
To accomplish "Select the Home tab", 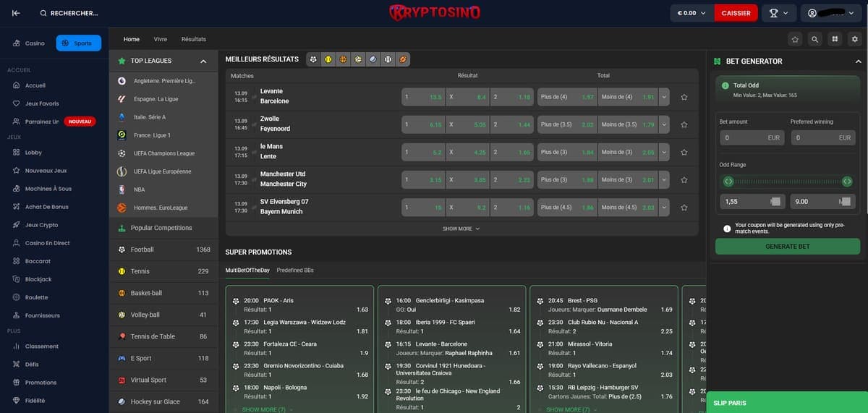I will click(x=132, y=39).
